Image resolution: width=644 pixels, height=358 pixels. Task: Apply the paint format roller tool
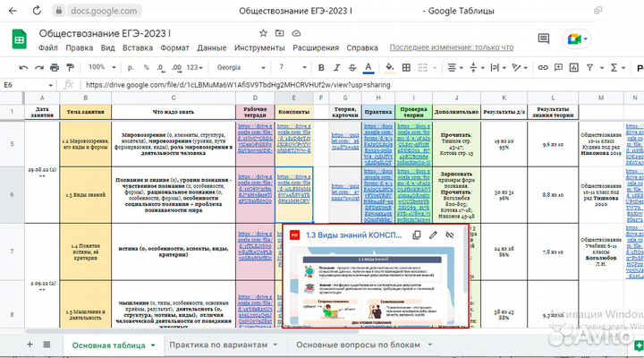67,67
